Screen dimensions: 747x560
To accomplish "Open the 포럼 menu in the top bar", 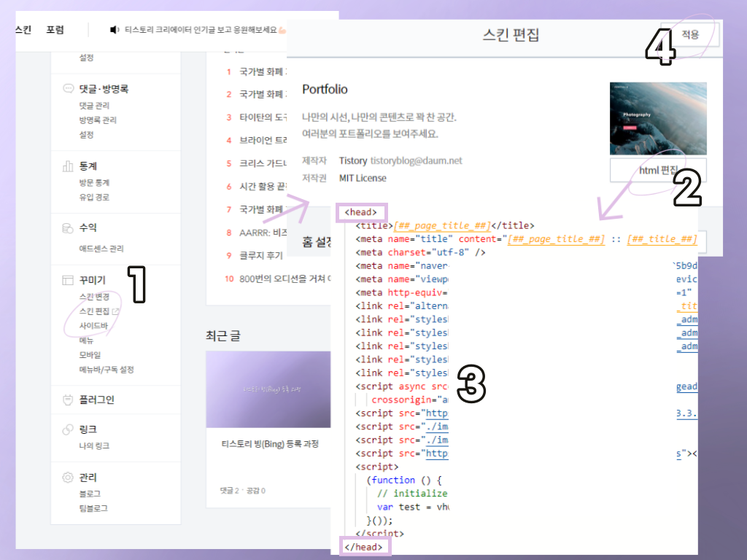I will point(55,30).
